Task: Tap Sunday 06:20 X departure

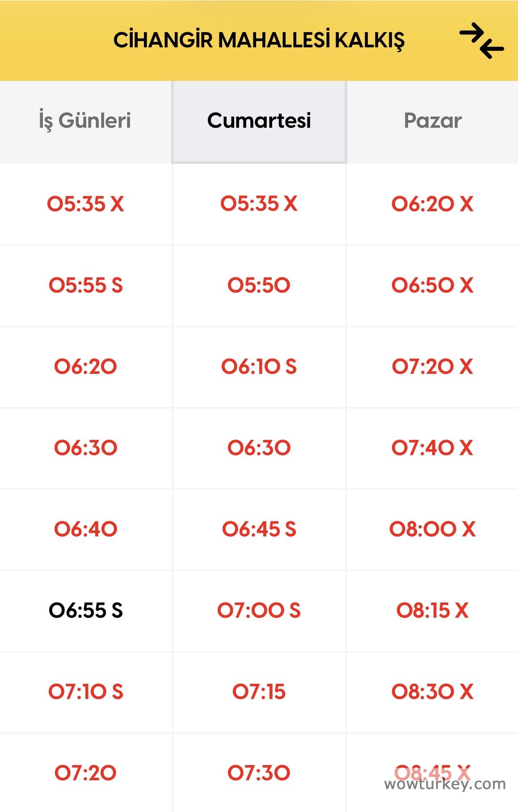Action: click(x=433, y=204)
